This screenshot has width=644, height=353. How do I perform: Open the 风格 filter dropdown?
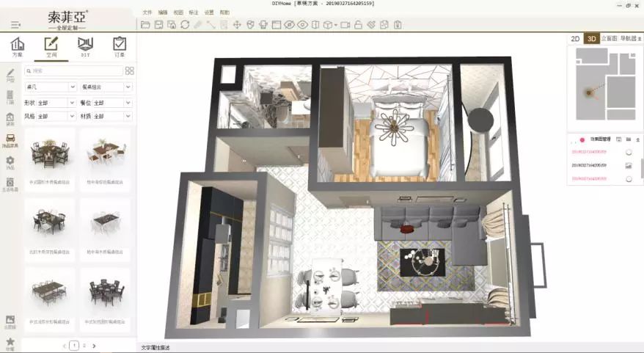pyautogui.click(x=56, y=116)
